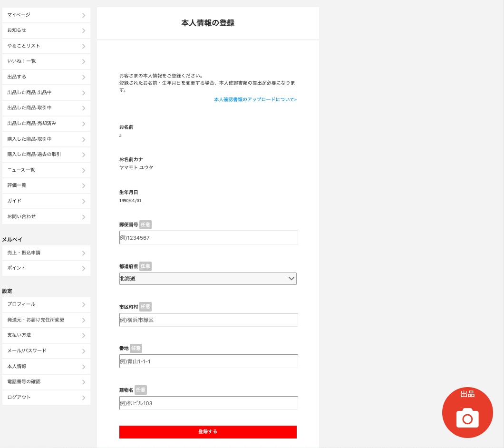Select 出品した商品-出品中 menu item
This screenshot has width=504, height=448.
click(46, 93)
